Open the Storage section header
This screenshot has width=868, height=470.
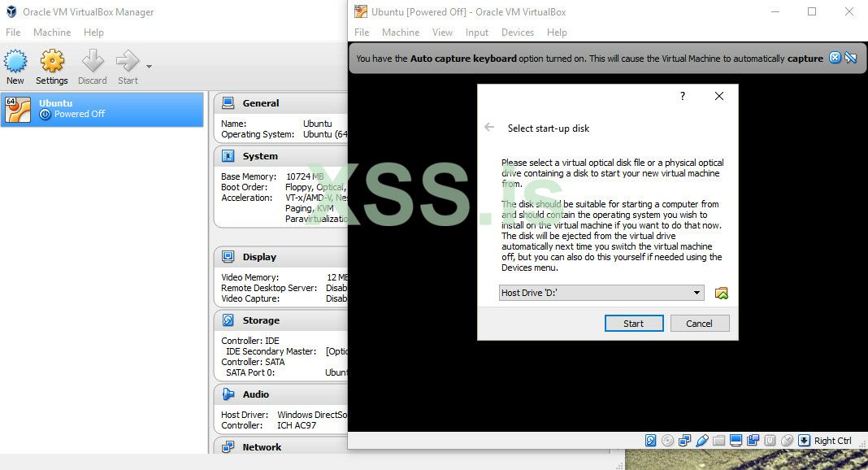pyautogui.click(x=261, y=320)
